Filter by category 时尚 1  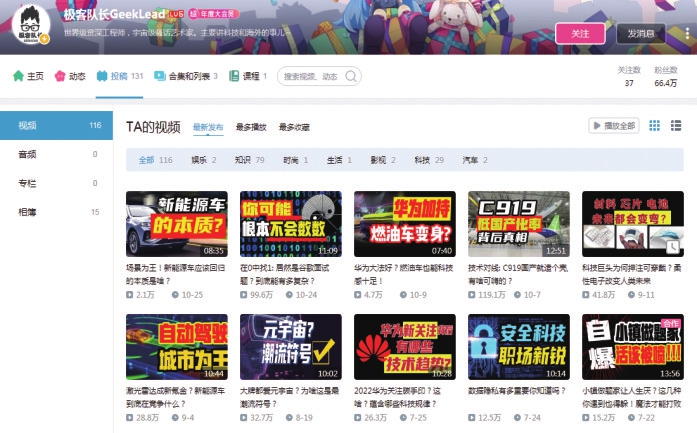click(x=296, y=160)
